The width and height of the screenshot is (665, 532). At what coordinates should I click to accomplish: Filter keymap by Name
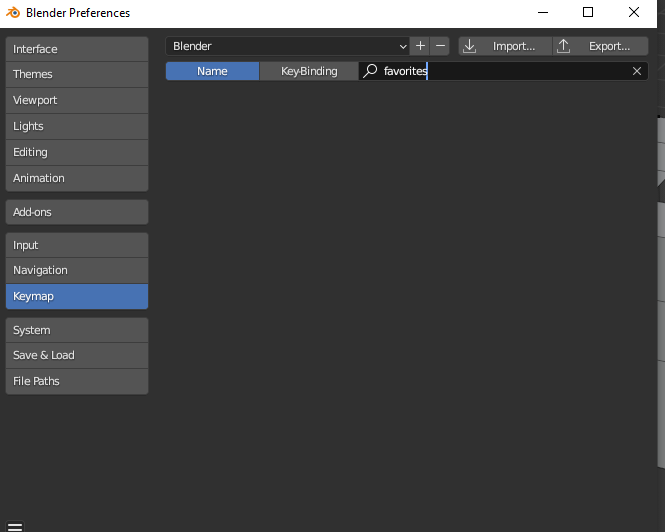(x=212, y=71)
